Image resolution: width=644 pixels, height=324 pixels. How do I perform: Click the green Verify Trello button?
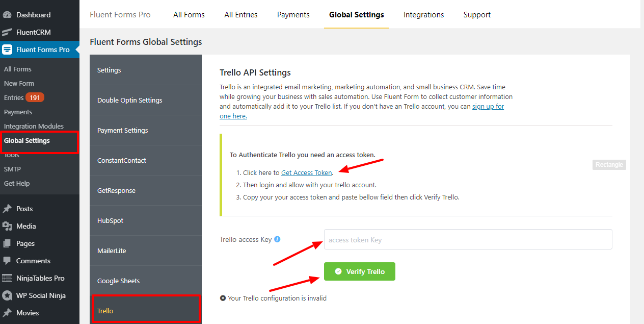tap(359, 271)
